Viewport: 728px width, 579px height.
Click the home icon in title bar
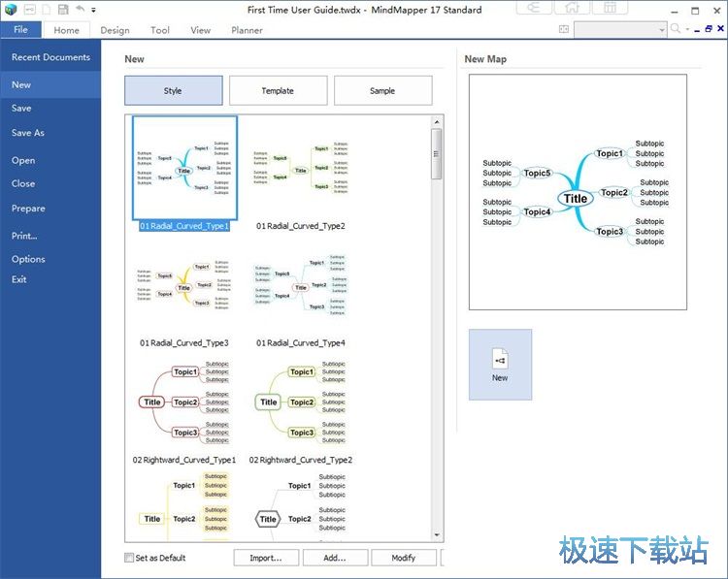point(572,8)
